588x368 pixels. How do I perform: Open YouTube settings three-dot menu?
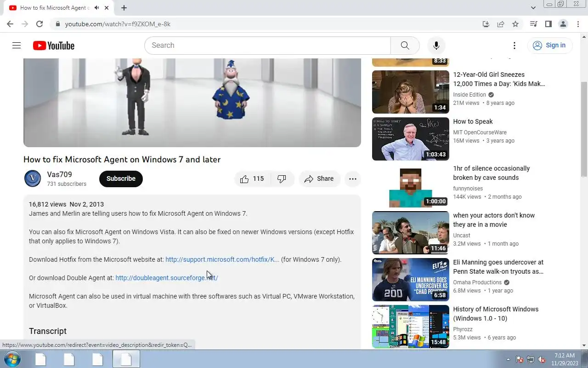coord(514,46)
